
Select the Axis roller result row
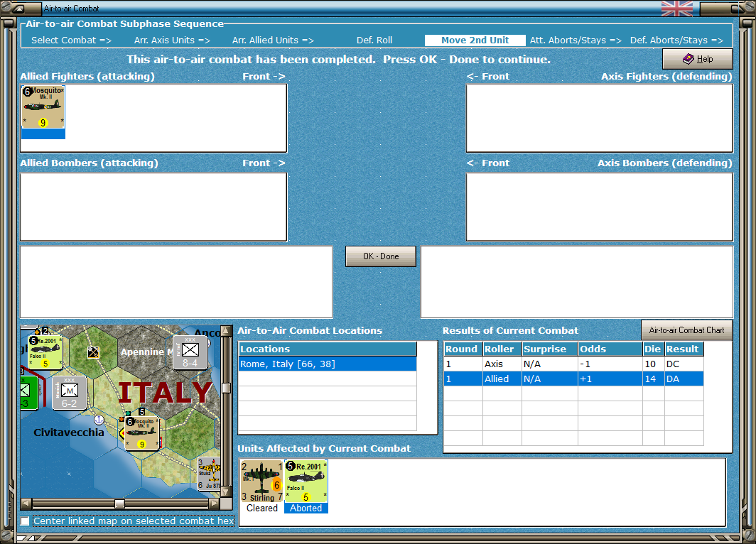click(x=573, y=364)
